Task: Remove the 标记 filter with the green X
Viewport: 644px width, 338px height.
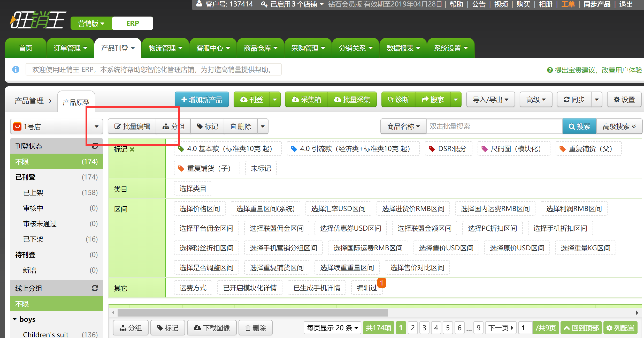Action: pyautogui.click(x=132, y=149)
